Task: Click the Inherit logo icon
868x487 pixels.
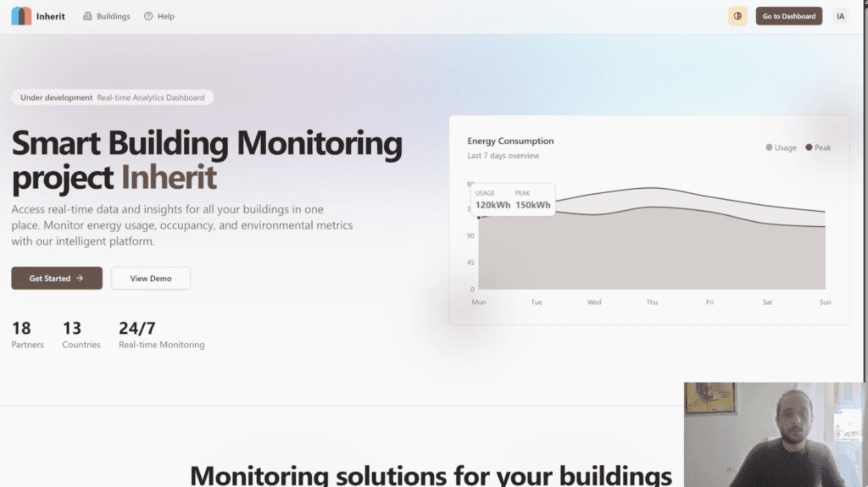Action: click(21, 16)
